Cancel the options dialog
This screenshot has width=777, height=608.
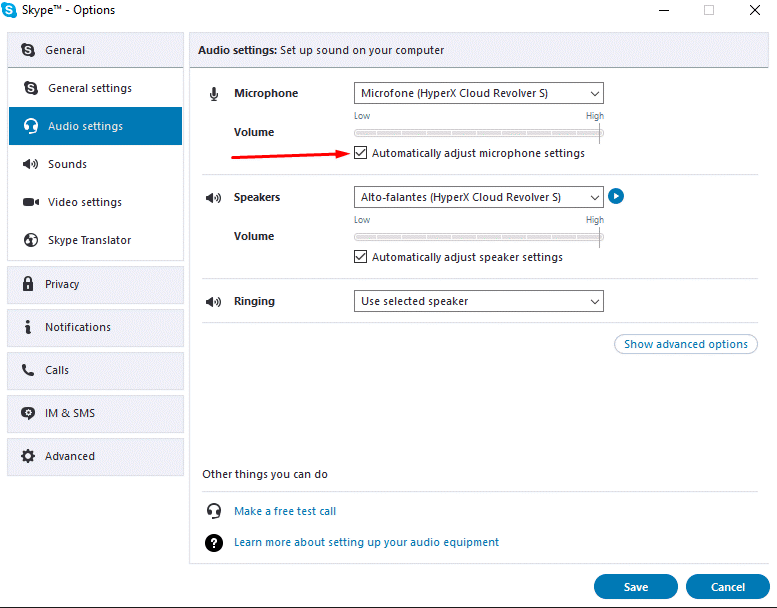click(x=727, y=587)
